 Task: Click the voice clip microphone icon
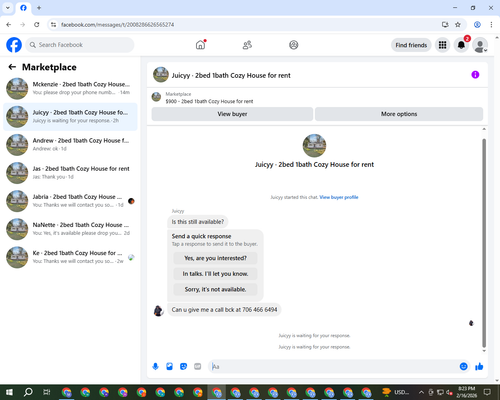click(x=155, y=367)
